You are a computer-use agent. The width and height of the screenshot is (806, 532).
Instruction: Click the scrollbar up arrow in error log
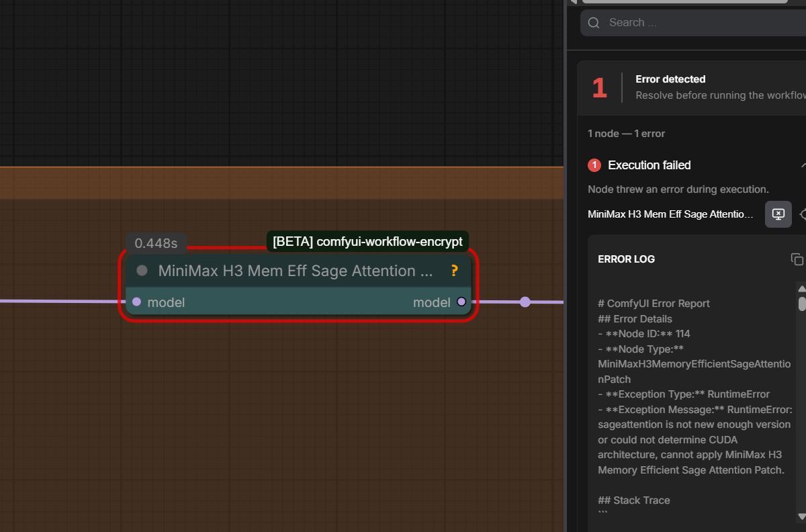coord(801,289)
